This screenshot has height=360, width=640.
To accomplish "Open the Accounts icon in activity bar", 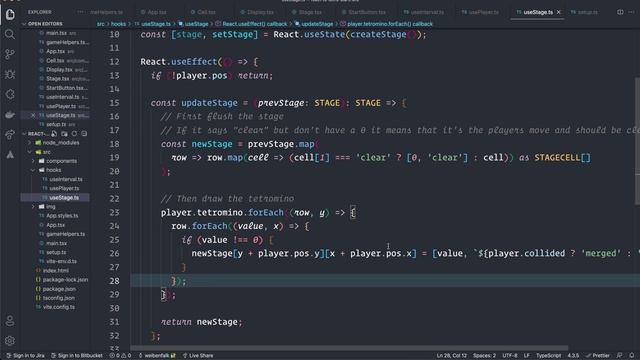I will click(10, 321).
